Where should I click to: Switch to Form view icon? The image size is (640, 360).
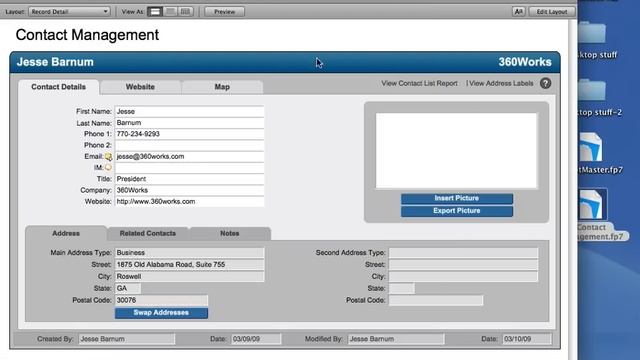pyautogui.click(x=155, y=11)
